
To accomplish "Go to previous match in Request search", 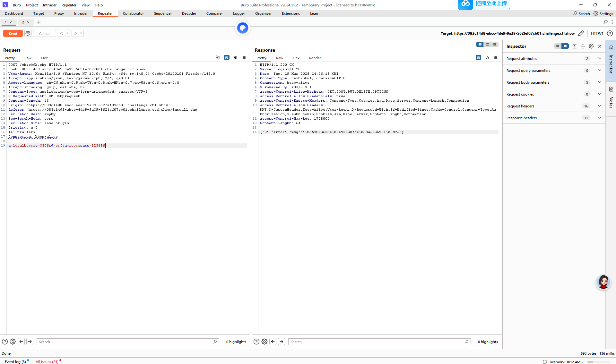I will tap(21, 342).
